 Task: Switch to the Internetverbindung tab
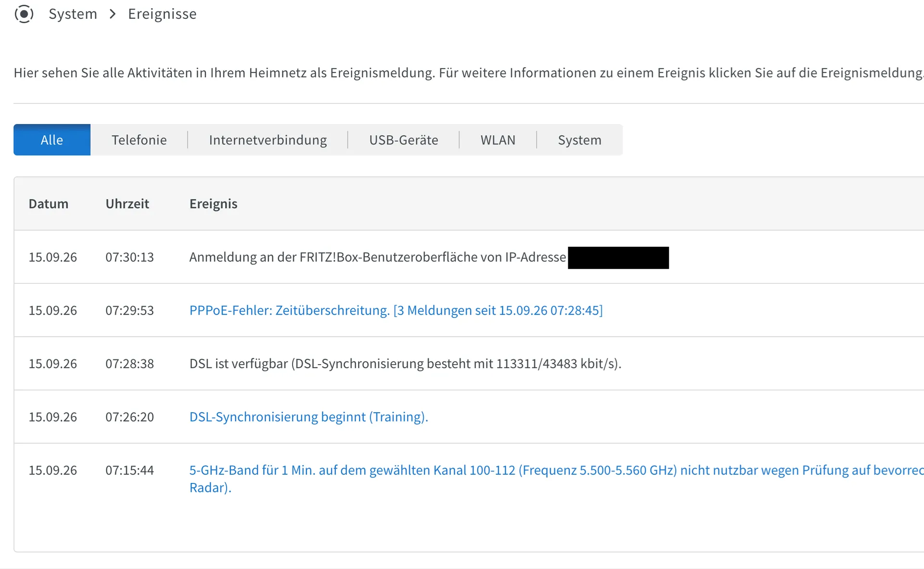268,140
